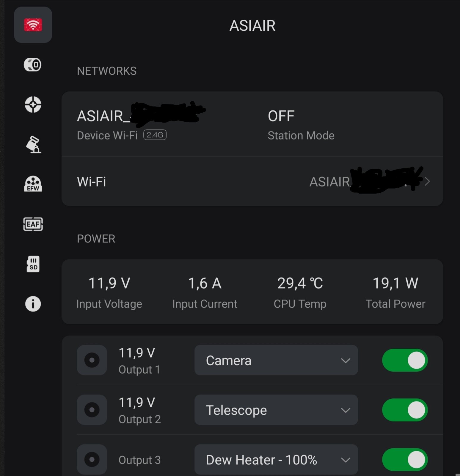The height and width of the screenshot is (476, 460).
Task: Toggle Output 2 Telescope power switch
Action: click(404, 410)
